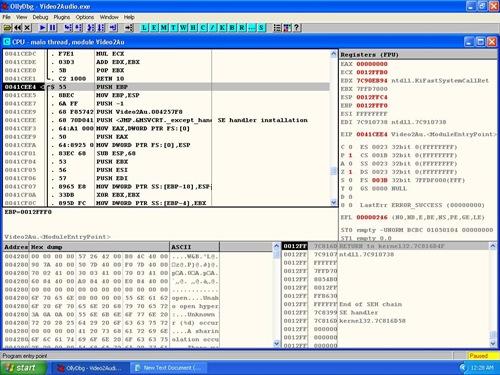Toggle the C flag value
500x375 pixels.
[x=350, y=147]
